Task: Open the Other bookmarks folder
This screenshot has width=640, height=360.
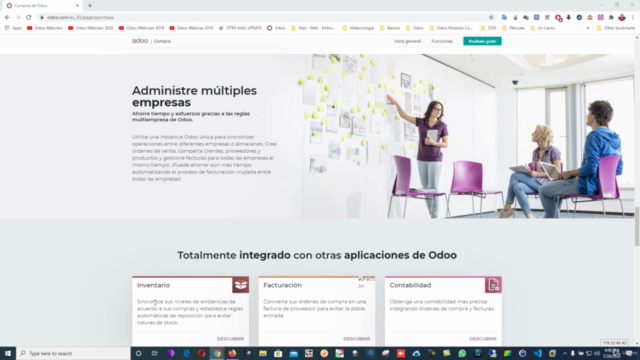Action: pos(616,28)
